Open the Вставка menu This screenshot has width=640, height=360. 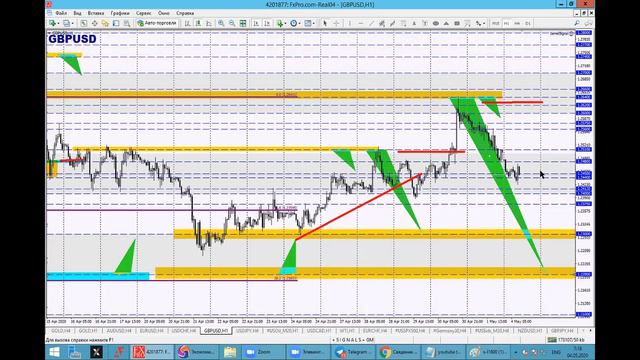pyautogui.click(x=96, y=13)
